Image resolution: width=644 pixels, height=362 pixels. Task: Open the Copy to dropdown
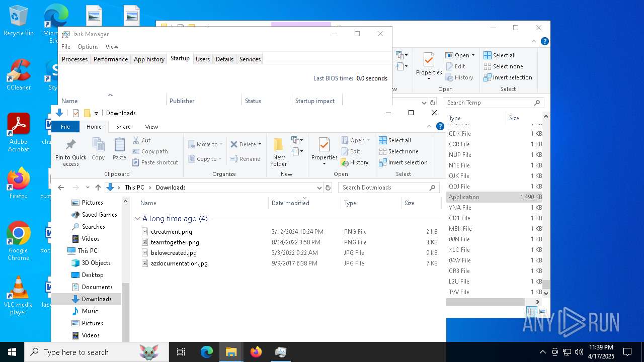(x=205, y=159)
